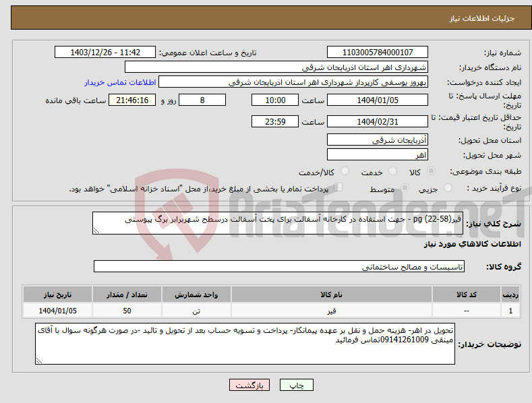Click the تعداد / مقدار column header
532x403 pixels.
127,294
